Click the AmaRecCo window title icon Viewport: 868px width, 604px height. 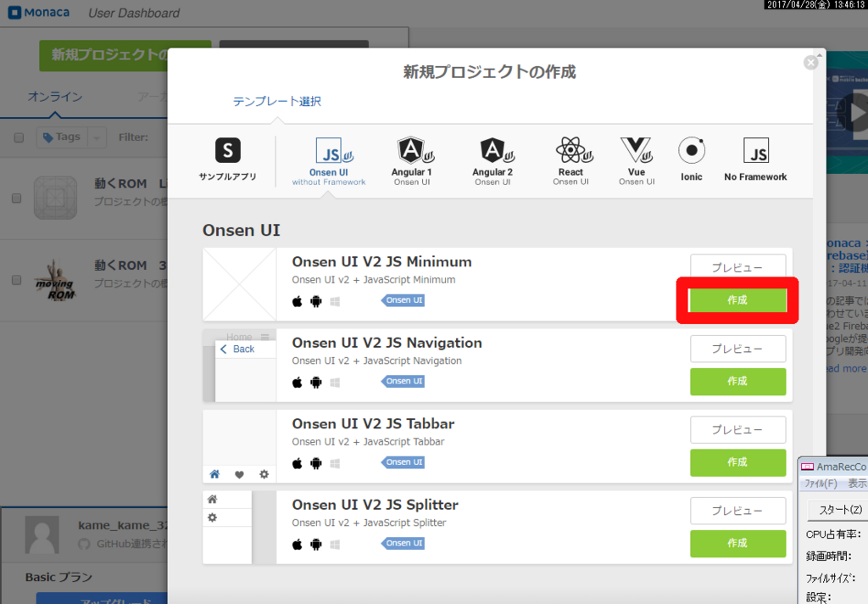(x=808, y=467)
